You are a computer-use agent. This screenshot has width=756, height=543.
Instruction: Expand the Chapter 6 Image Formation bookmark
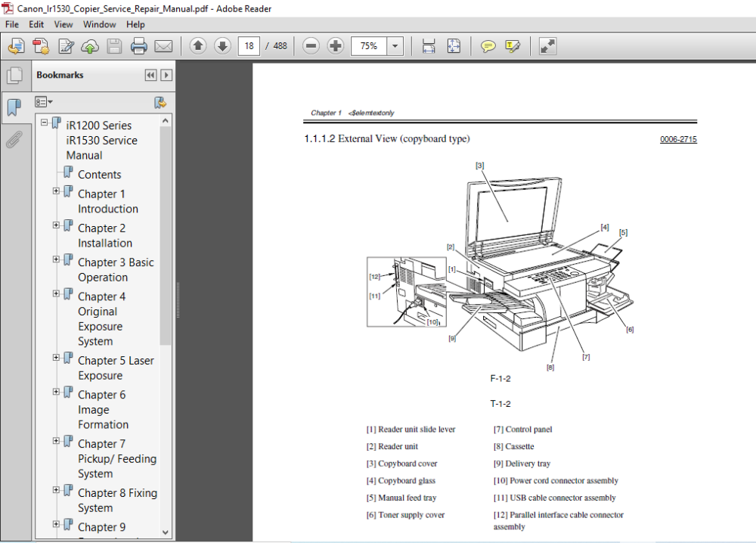pyautogui.click(x=57, y=392)
